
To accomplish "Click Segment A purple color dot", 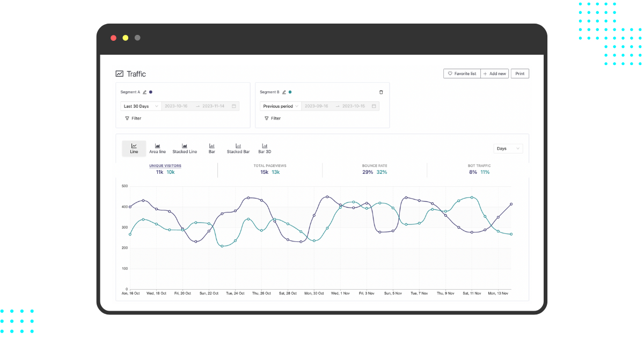I will click(151, 92).
